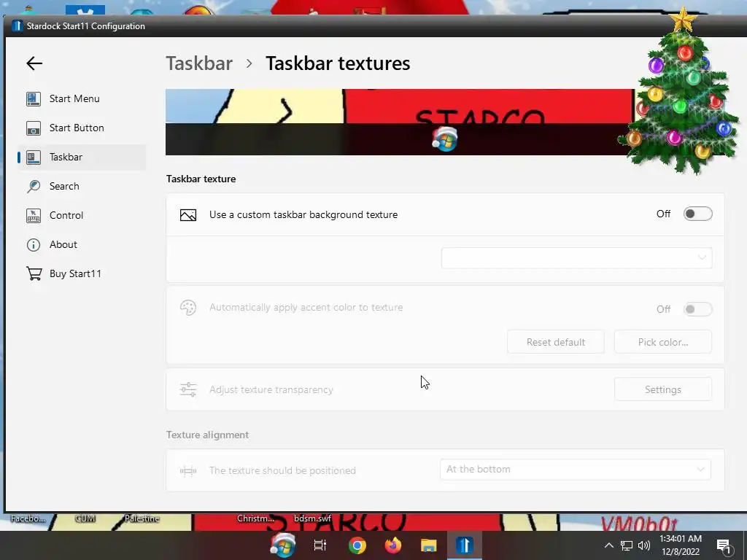Viewport: 747px width, 560px height.
Task: Open the texture selection dropdown
Action: [576, 257]
